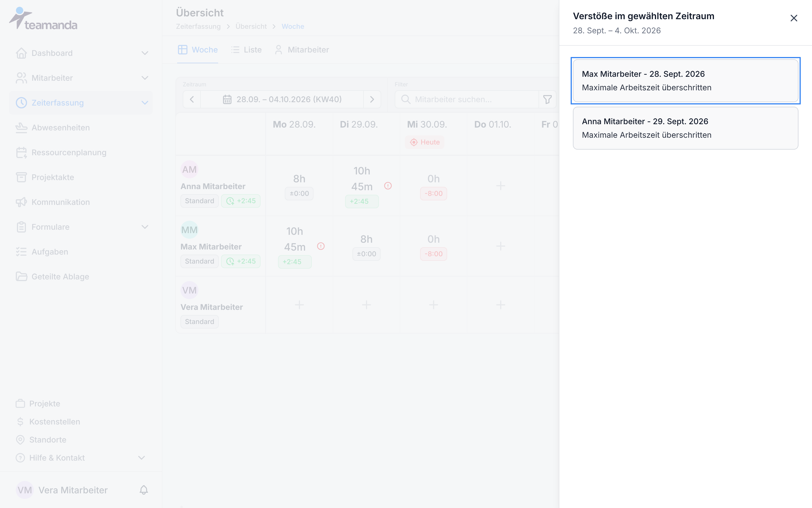
Task: Expand the Dashboard submenu chevron
Action: (145, 53)
